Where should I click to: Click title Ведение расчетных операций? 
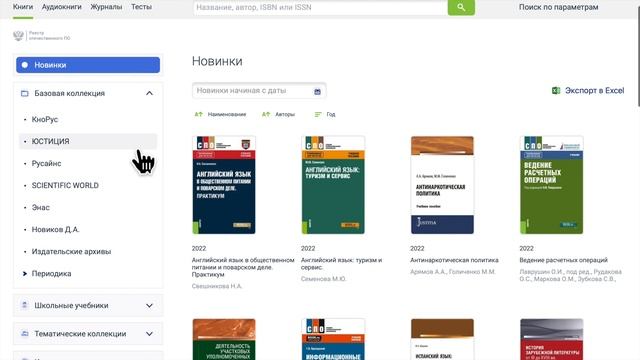564,260
